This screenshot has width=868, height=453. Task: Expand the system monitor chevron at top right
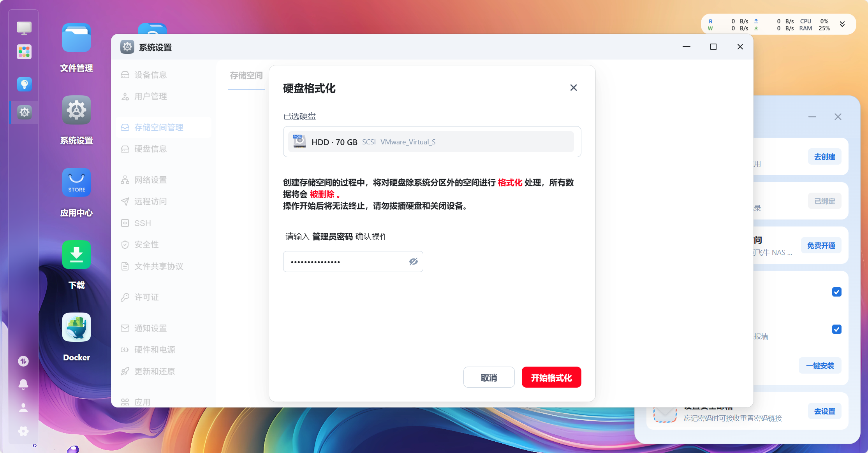(x=842, y=25)
